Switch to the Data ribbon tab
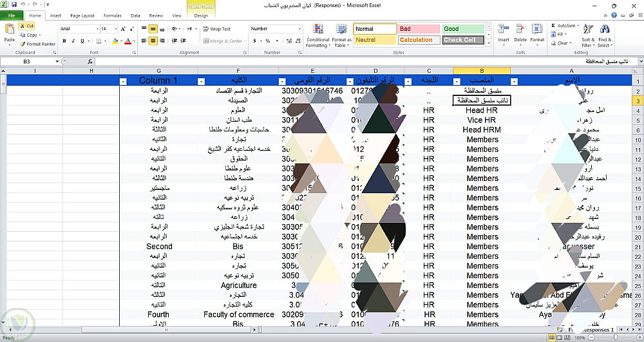Image resolution: width=644 pixels, height=342 pixels. pyautogui.click(x=135, y=15)
